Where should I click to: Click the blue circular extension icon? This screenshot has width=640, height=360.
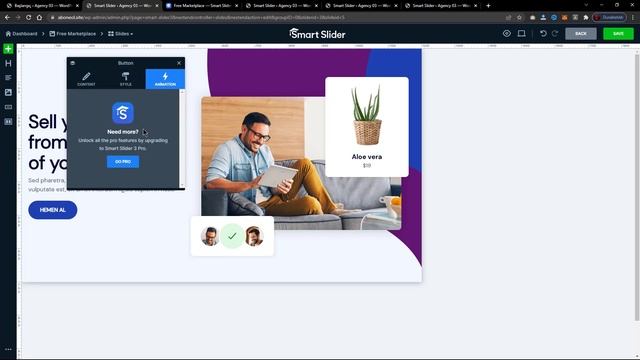click(x=554, y=18)
